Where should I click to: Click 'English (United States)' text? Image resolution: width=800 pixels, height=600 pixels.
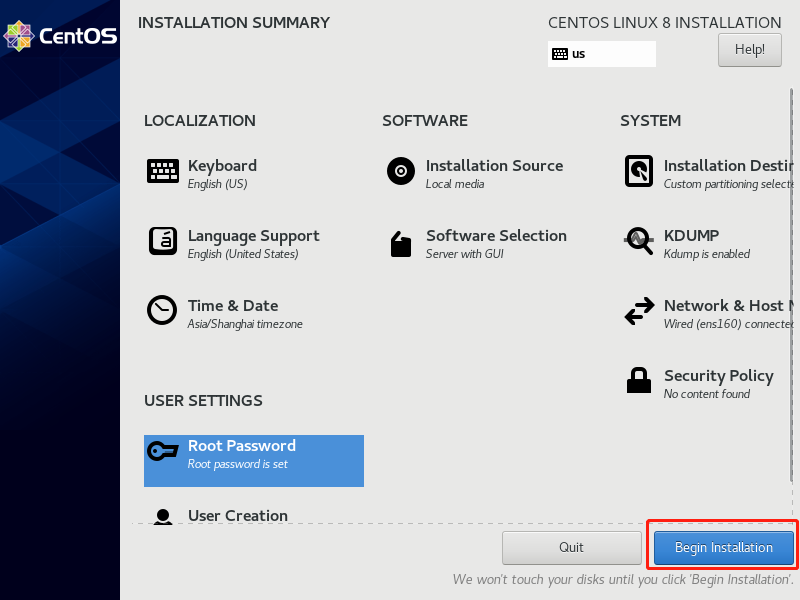(243, 254)
